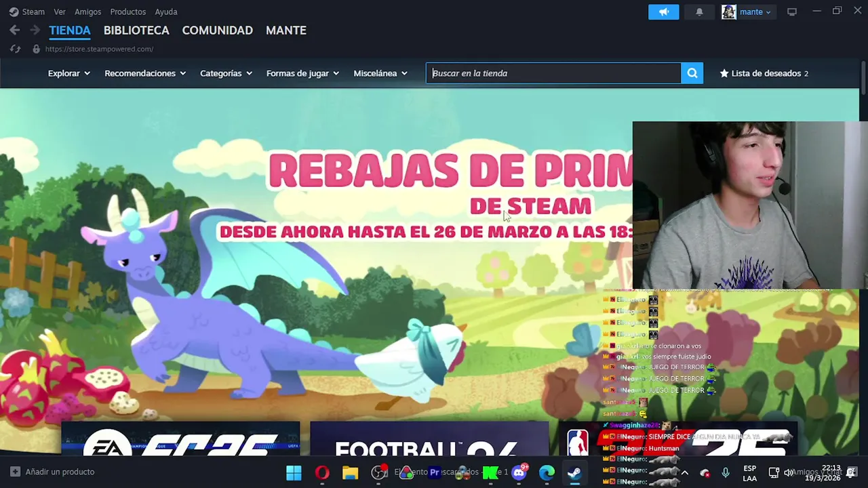Click the padlock icon beside the URL
The height and width of the screenshot is (488, 868).
36,49
